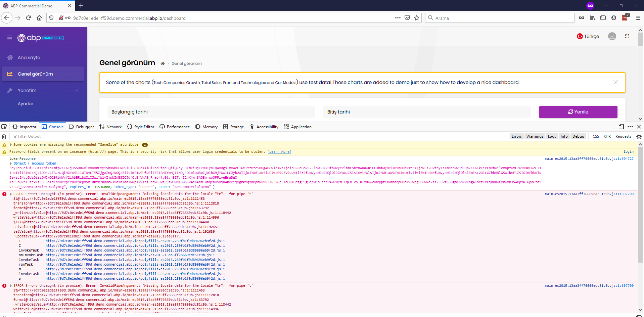
Task: Open the Learn More link in warning
Action: [x=279, y=152]
